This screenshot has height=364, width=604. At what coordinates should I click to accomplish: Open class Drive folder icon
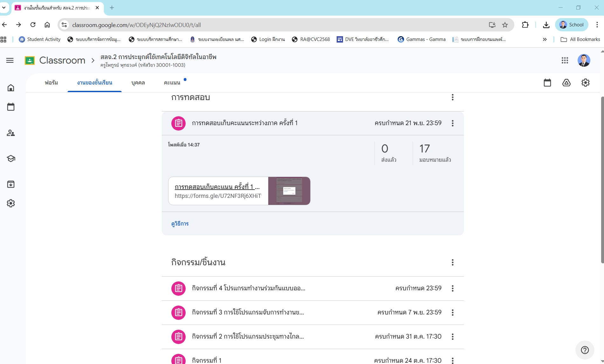pyautogui.click(x=566, y=83)
